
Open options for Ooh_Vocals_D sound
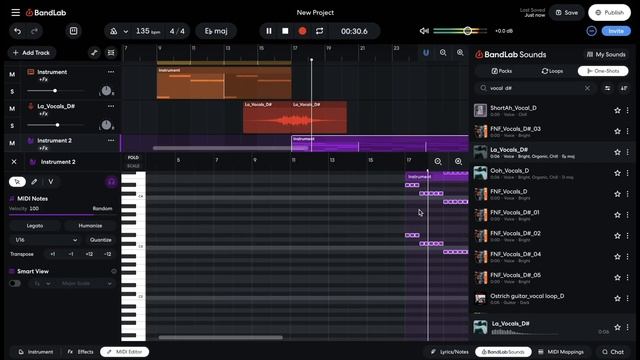click(628, 173)
